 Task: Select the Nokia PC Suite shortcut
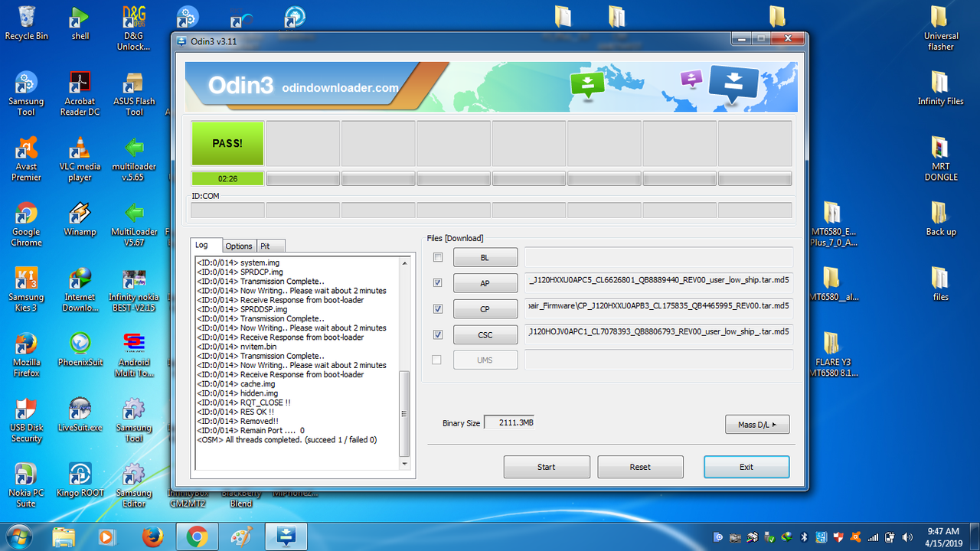point(26,485)
